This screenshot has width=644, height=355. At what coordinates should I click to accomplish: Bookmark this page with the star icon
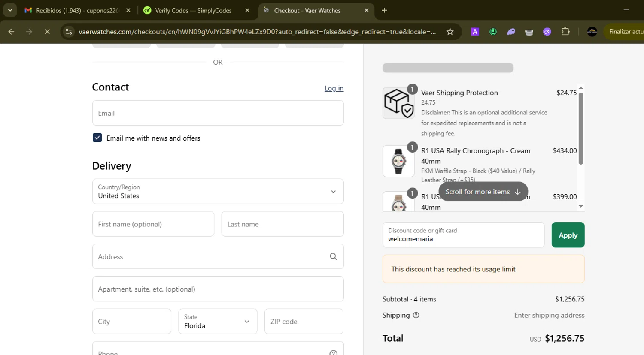click(450, 32)
